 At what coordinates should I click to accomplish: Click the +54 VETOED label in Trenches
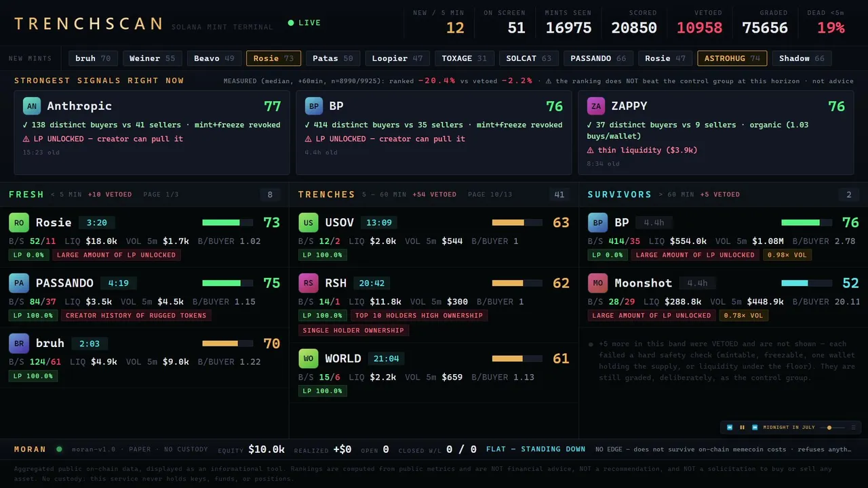(x=435, y=195)
